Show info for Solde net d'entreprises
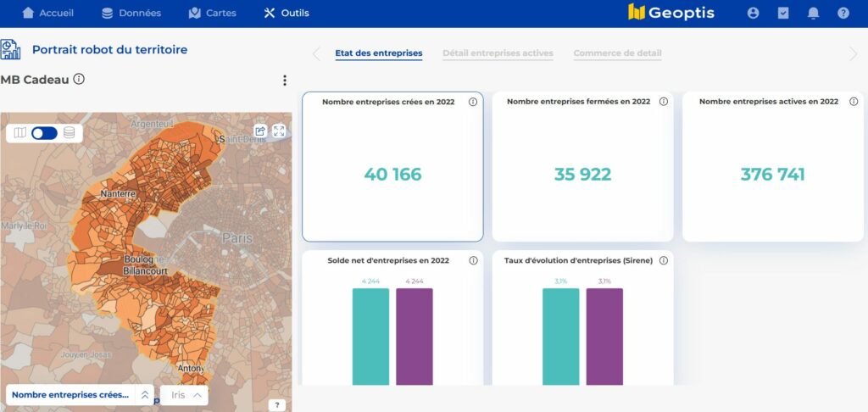This screenshot has width=868, height=412. pyautogui.click(x=473, y=260)
